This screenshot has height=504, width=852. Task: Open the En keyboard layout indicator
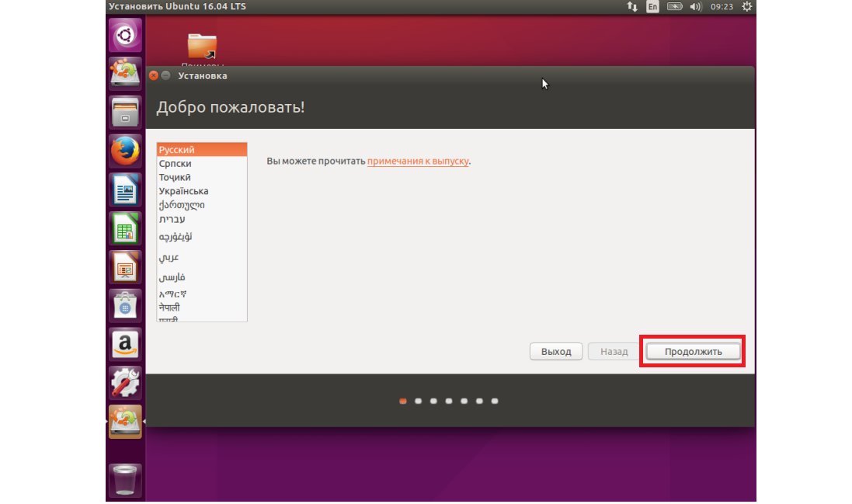point(652,6)
